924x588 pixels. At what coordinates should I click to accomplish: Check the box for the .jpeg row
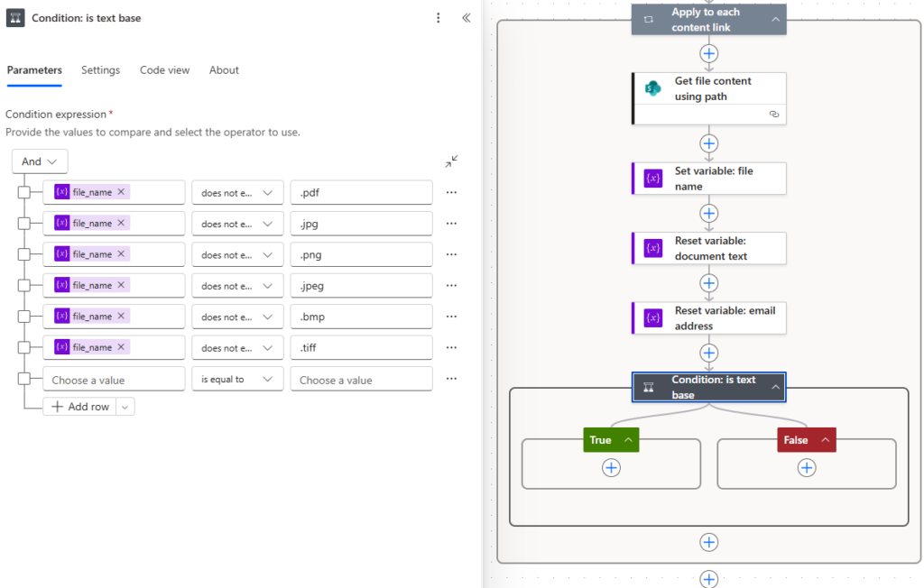24,285
